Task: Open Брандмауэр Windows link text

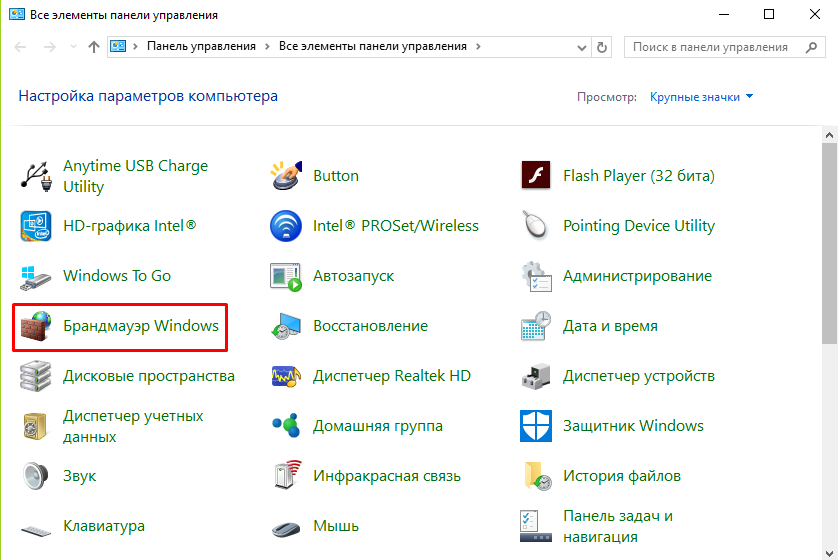Action: [x=141, y=325]
